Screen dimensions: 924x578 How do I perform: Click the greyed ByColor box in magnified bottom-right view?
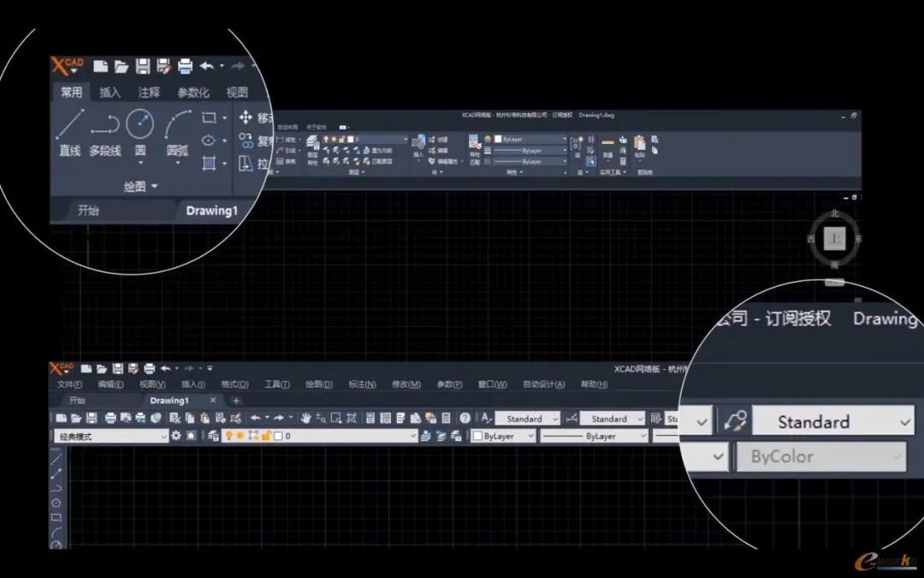tap(820, 456)
